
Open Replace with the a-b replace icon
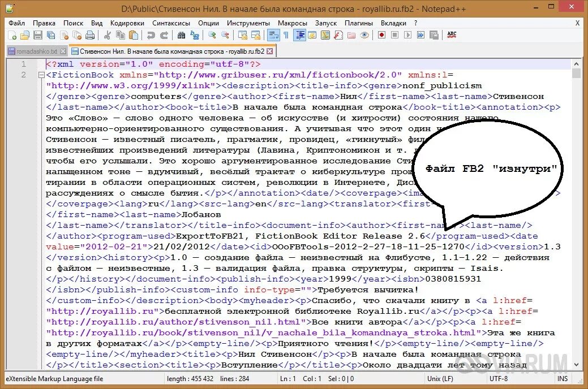(195, 35)
